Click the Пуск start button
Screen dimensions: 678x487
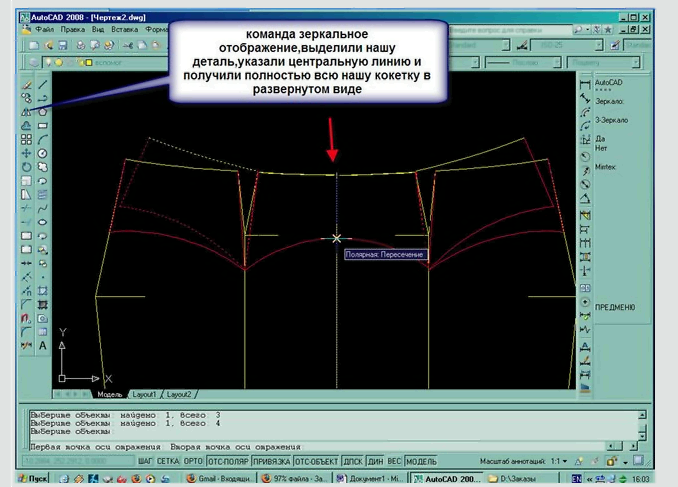(31, 479)
